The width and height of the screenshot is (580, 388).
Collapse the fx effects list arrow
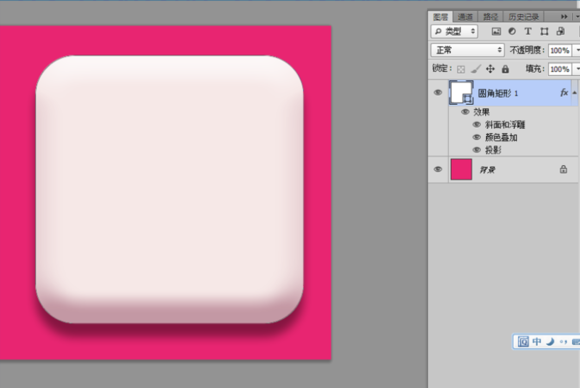[574, 93]
